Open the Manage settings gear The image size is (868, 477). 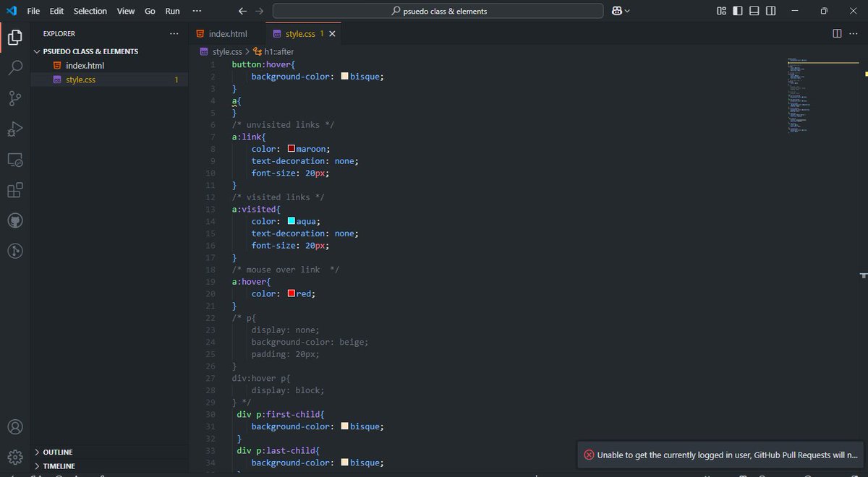(x=14, y=455)
